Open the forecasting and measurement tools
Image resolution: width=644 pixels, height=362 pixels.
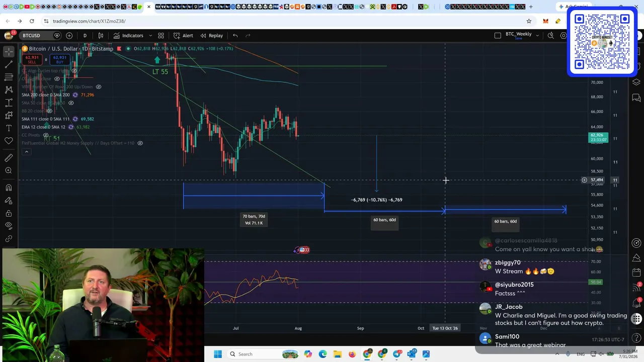9,103
